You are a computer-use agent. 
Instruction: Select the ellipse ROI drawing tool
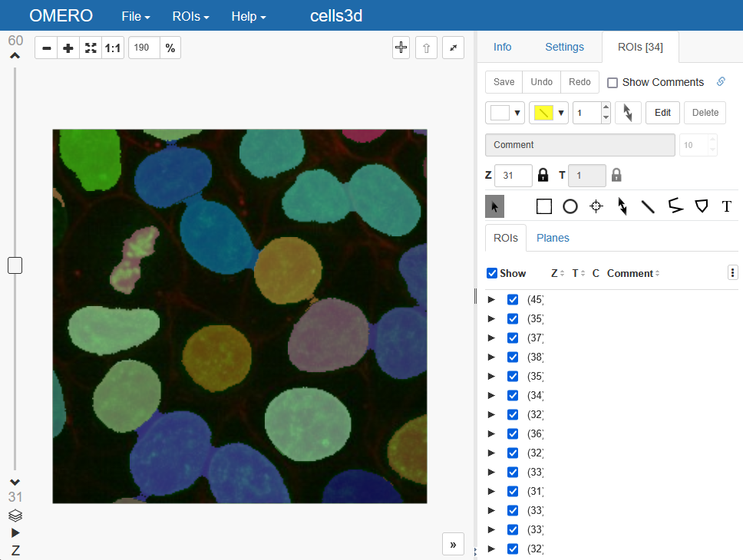tap(570, 206)
